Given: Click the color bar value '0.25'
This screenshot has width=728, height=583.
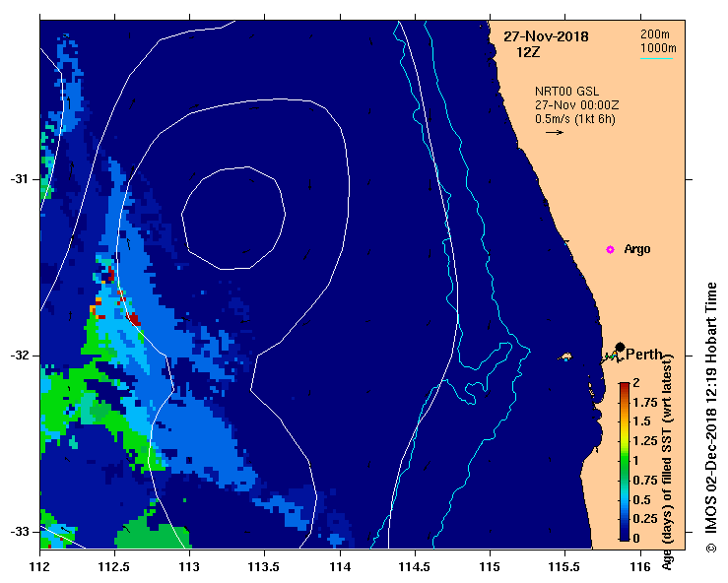Looking at the screenshot, I should [645, 519].
